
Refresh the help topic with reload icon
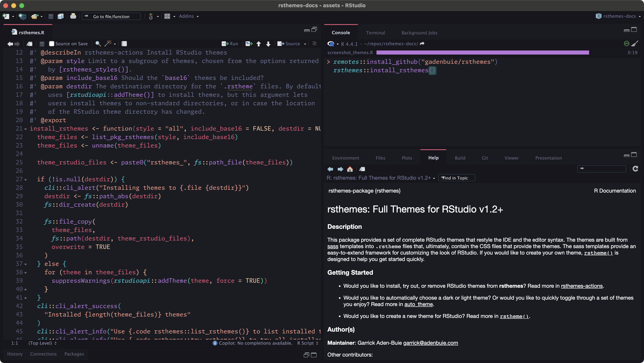coord(635,169)
